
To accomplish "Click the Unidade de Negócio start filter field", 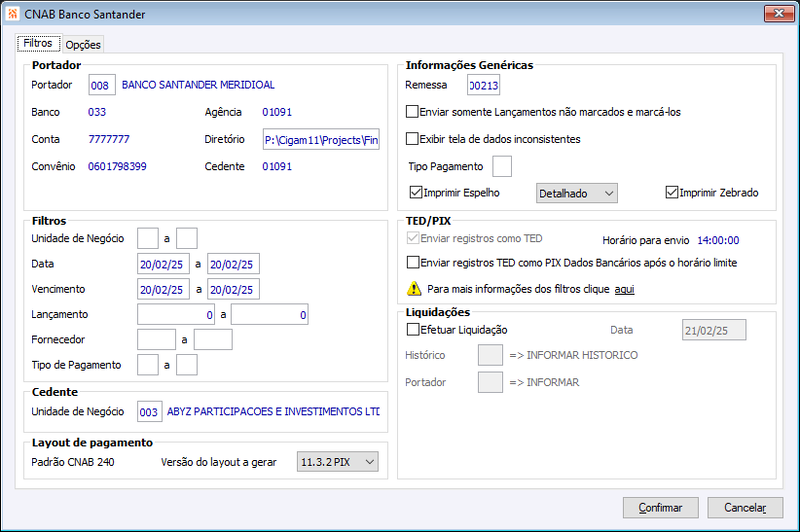I will pyautogui.click(x=148, y=238).
